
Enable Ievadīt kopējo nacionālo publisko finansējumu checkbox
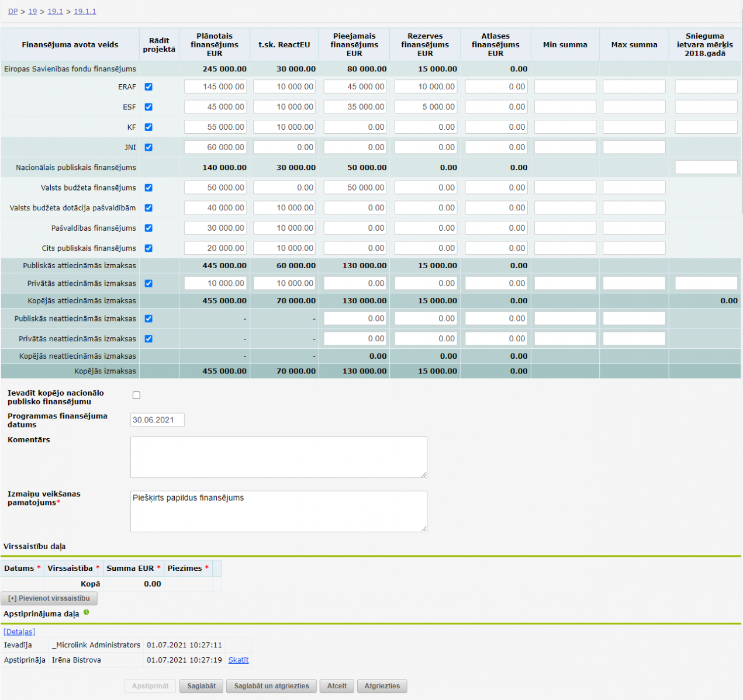pos(136,396)
